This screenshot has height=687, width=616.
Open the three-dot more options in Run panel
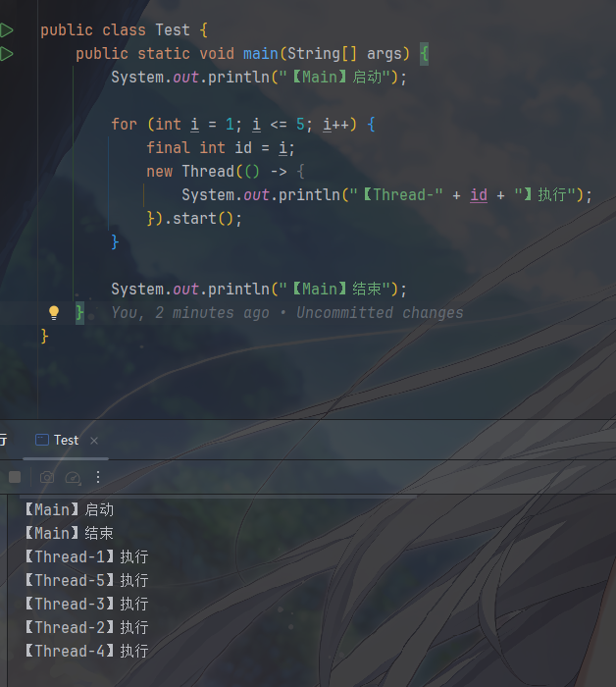(98, 477)
